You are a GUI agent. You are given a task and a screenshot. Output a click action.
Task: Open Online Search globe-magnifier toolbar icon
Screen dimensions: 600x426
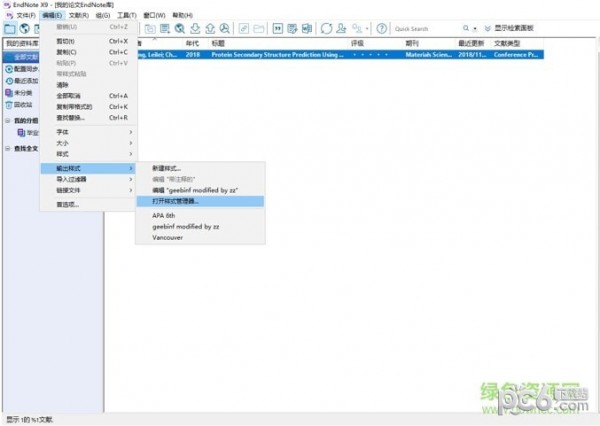pos(180,29)
